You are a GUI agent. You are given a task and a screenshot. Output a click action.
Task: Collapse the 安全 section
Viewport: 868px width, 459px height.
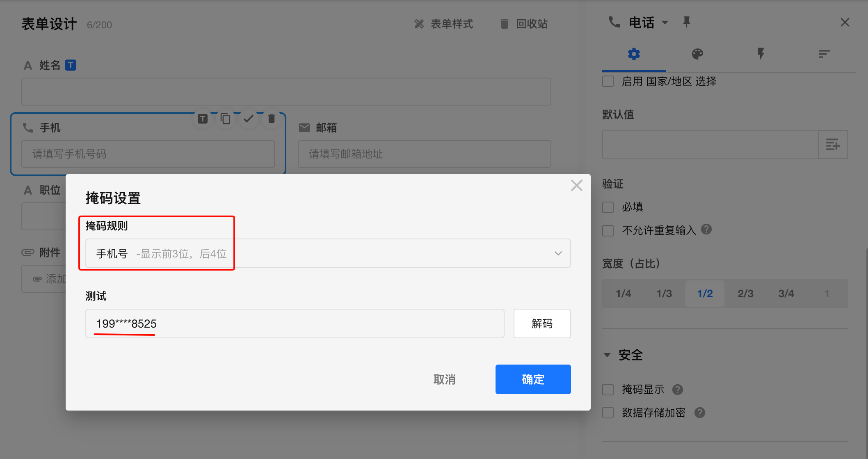(607, 355)
